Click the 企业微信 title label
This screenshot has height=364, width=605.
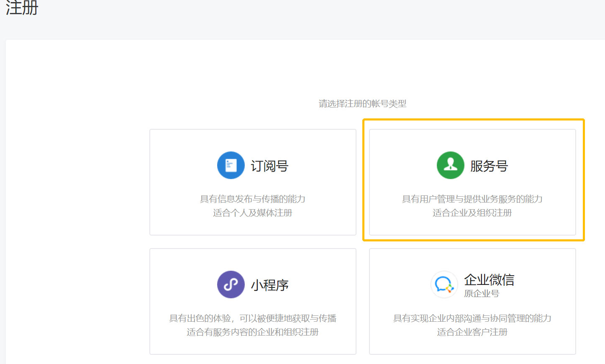tap(490, 280)
